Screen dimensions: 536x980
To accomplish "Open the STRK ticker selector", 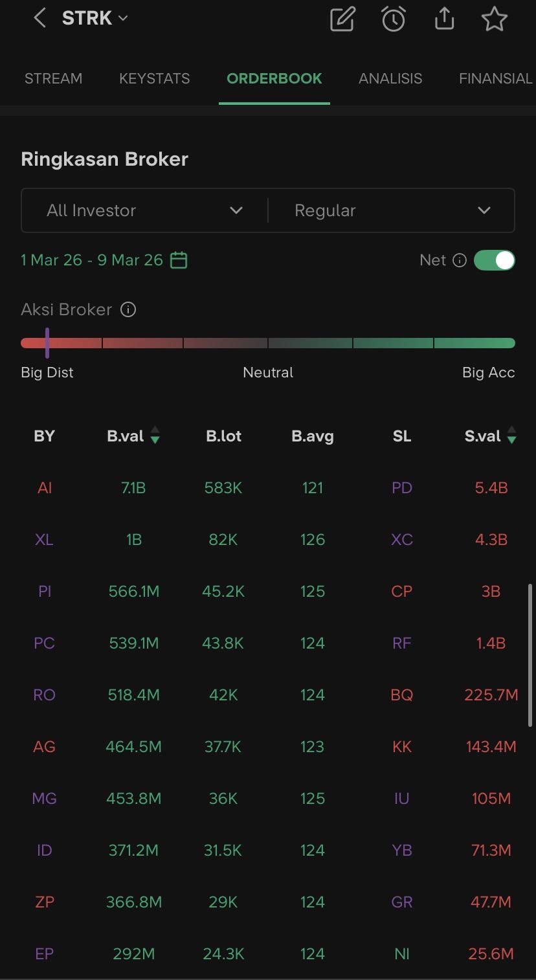I will coord(95,19).
